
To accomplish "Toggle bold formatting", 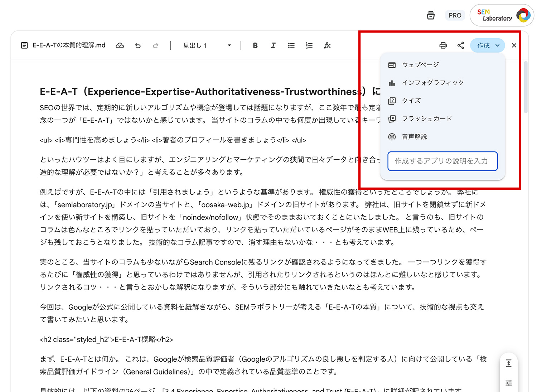I will pos(255,45).
